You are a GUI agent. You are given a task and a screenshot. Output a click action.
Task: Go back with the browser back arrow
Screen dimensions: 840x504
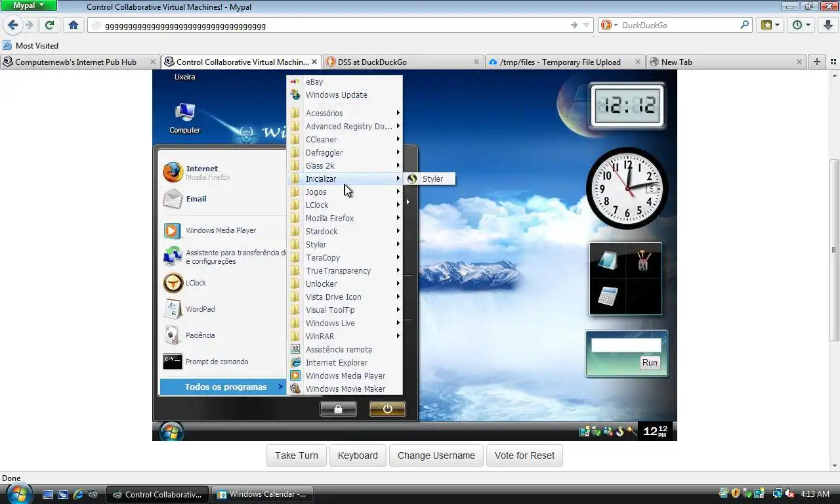(13, 25)
